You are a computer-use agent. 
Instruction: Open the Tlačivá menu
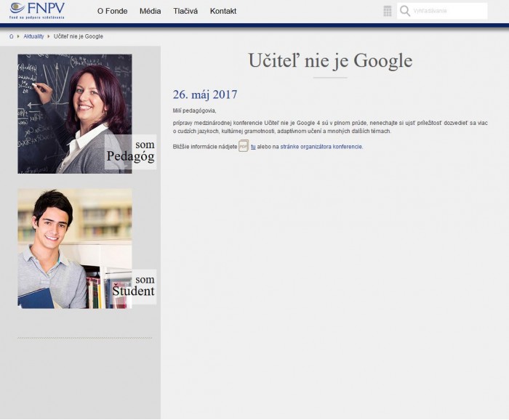pos(185,11)
